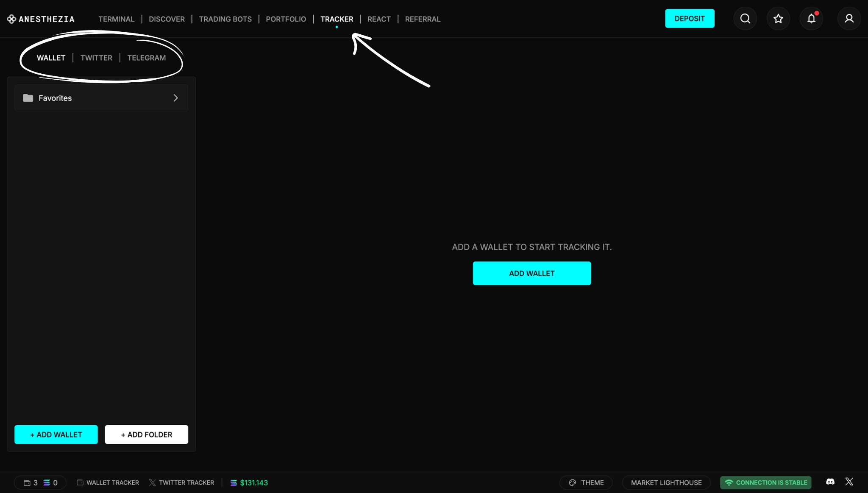
Task: Open the Theme palette selector
Action: point(586,483)
